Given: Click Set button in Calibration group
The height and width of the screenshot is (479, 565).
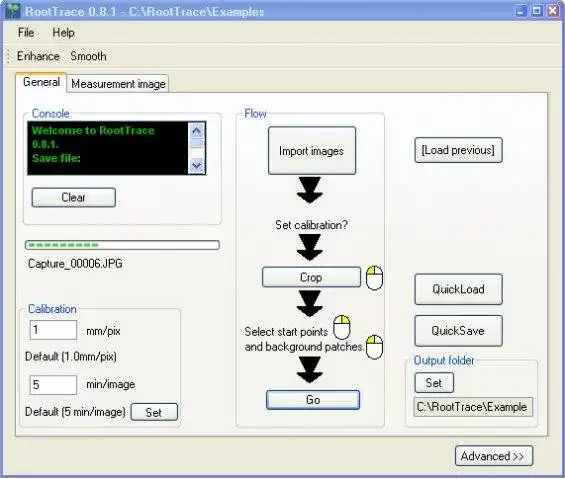Looking at the screenshot, I should (x=154, y=412).
